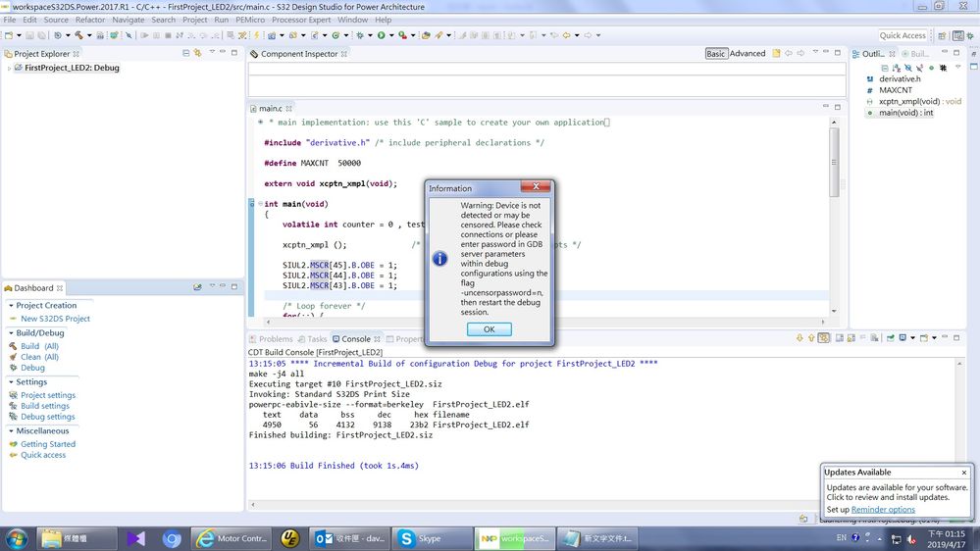Open the Run button dropdown arrow
980x551 pixels.
[391, 35]
